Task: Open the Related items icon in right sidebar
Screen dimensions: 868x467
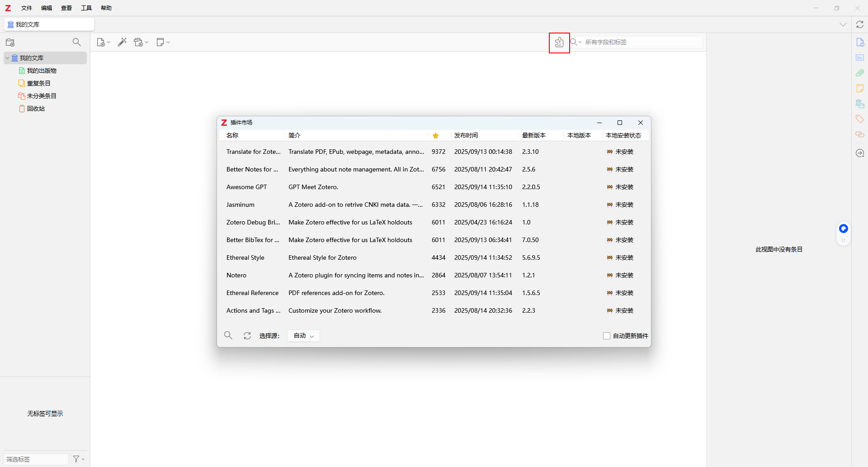Action: coord(860,134)
